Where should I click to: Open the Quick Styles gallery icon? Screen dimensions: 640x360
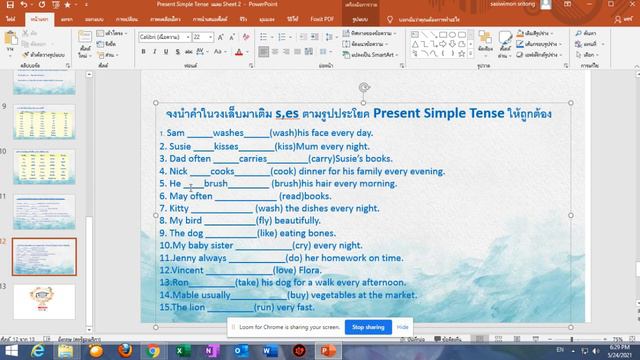click(x=505, y=38)
